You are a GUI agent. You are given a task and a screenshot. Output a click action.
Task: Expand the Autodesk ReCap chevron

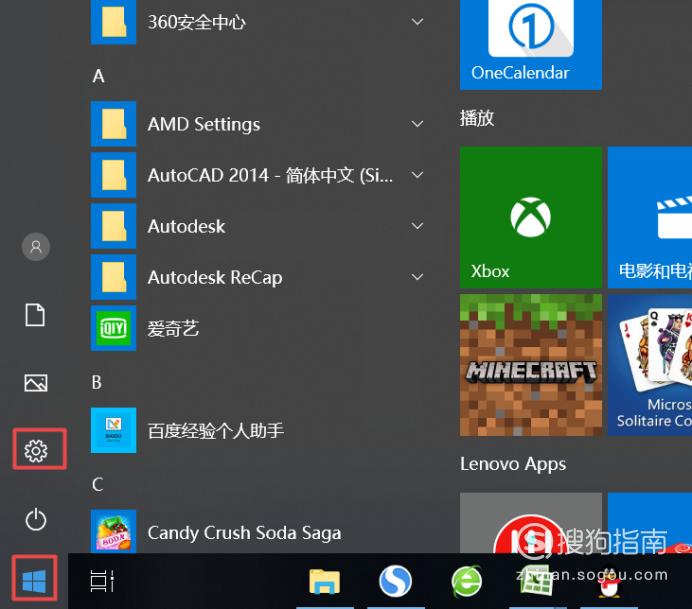(417, 277)
